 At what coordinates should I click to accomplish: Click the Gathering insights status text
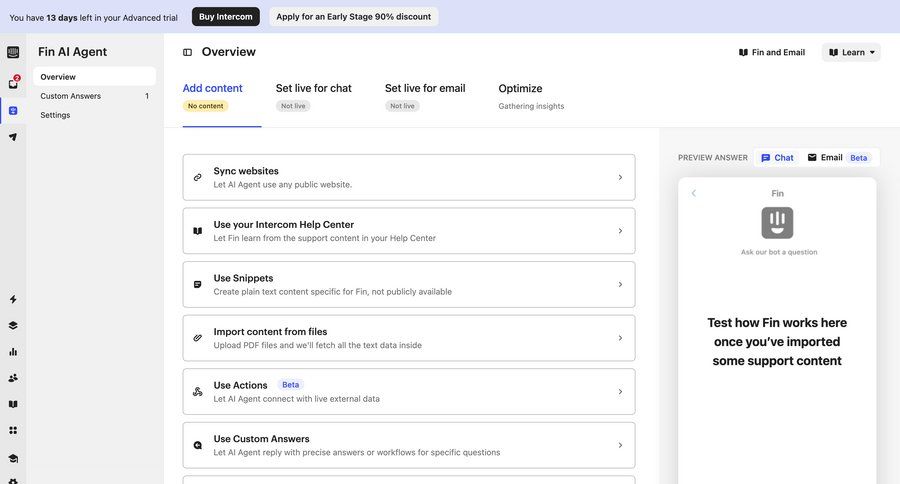pos(531,106)
